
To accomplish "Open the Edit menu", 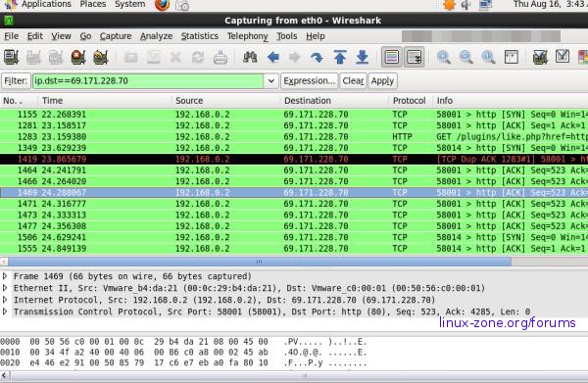I will (35, 36).
